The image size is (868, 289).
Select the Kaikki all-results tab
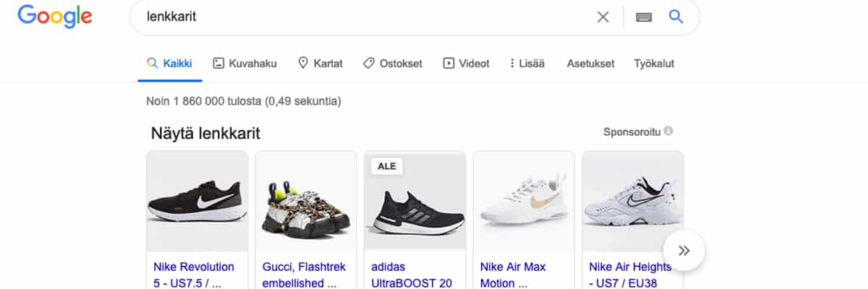(169, 64)
